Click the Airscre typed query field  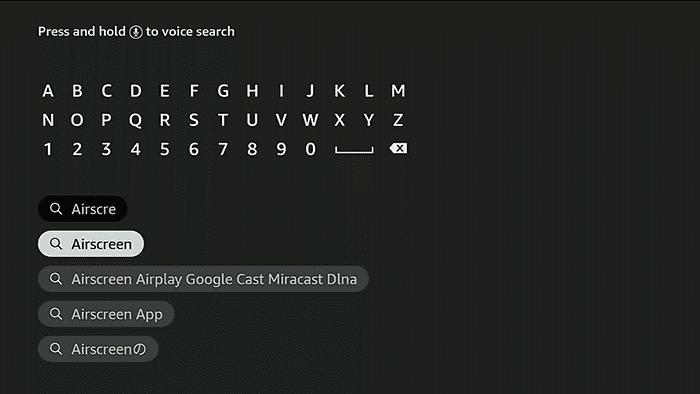pyautogui.click(x=83, y=208)
